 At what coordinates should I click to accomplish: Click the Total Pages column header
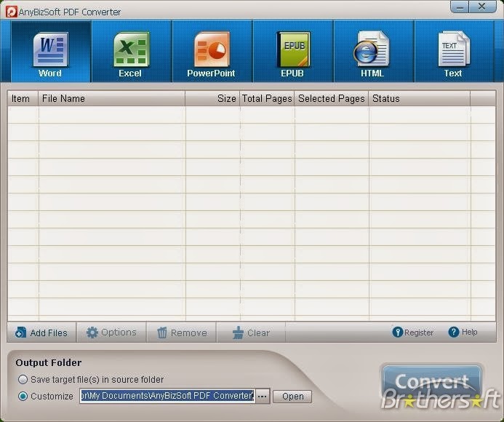(x=267, y=98)
